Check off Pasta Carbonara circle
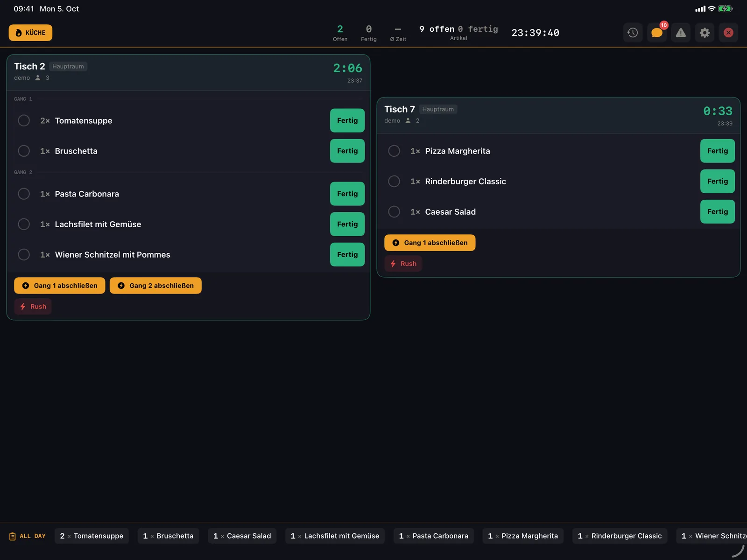The image size is (747, 560). coord(24,194)
